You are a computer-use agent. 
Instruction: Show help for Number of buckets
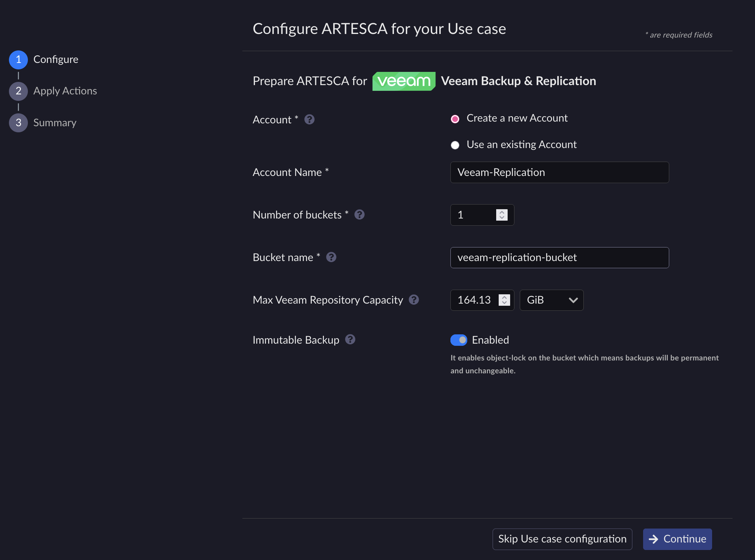[359, 215]
